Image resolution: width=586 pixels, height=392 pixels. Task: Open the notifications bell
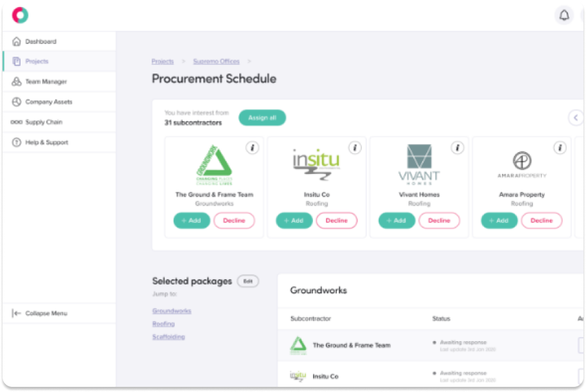564,15
